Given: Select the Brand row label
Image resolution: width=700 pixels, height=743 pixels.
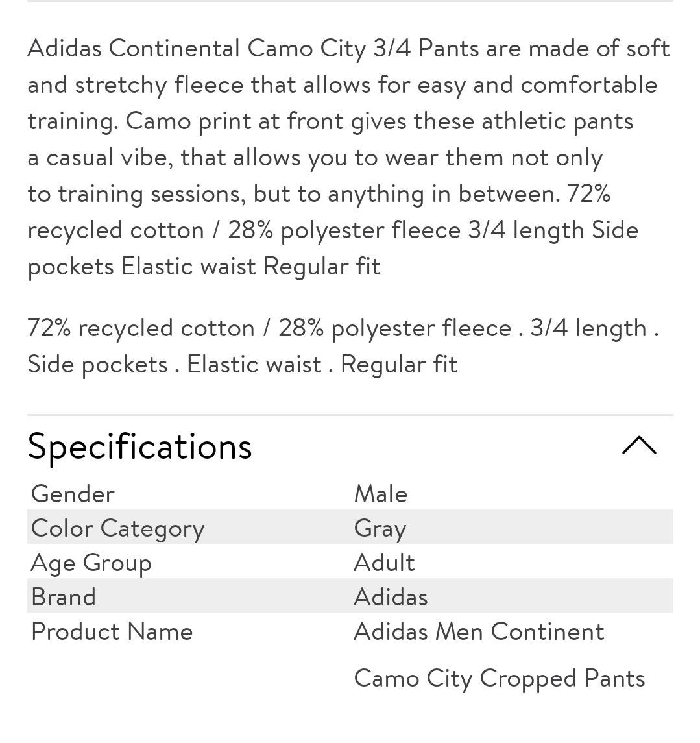Looking at the screenshot, I should pyautogui.click(x=64, y=596).
